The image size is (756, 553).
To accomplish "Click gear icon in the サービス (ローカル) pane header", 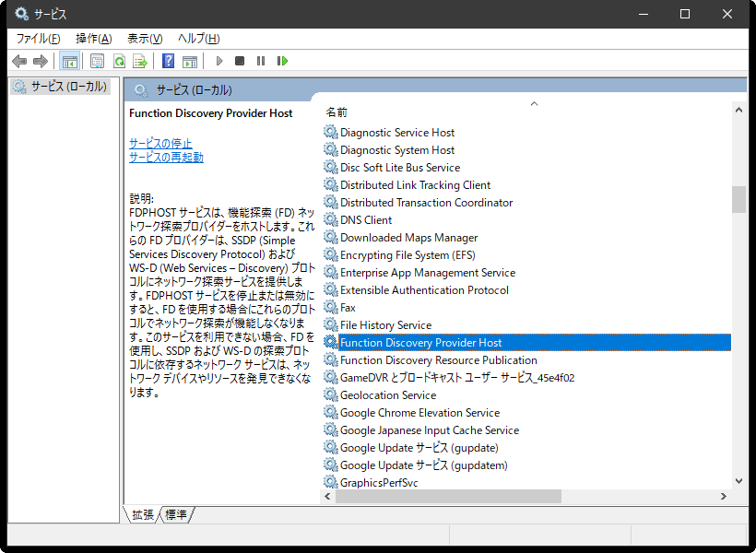I will [141, 90].
